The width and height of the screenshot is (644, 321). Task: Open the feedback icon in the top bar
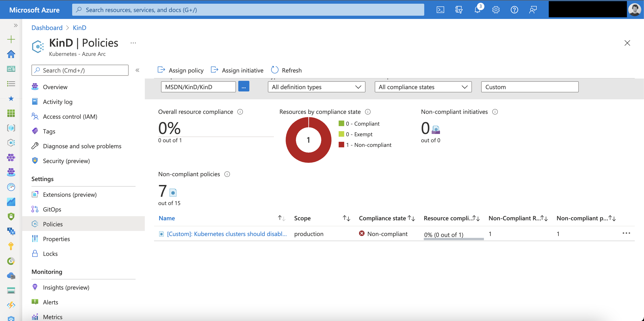tap(533, 10)
